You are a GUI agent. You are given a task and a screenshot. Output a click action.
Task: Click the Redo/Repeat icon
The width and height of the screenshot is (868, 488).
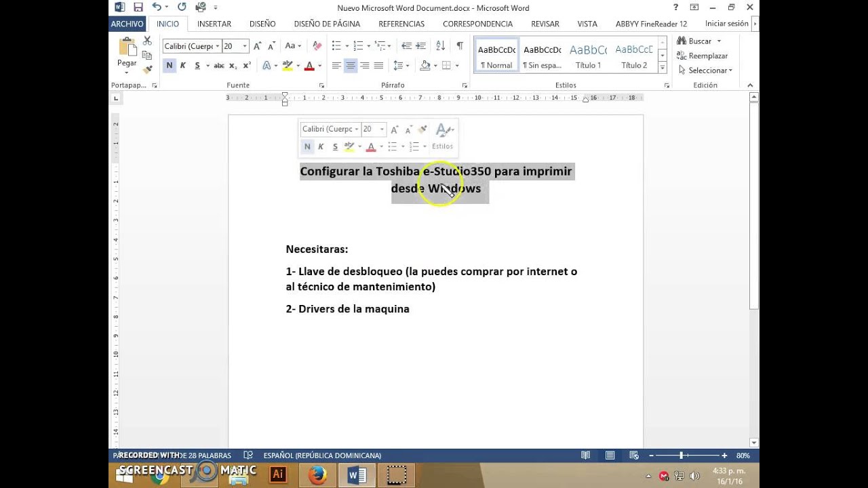(182, 7)
